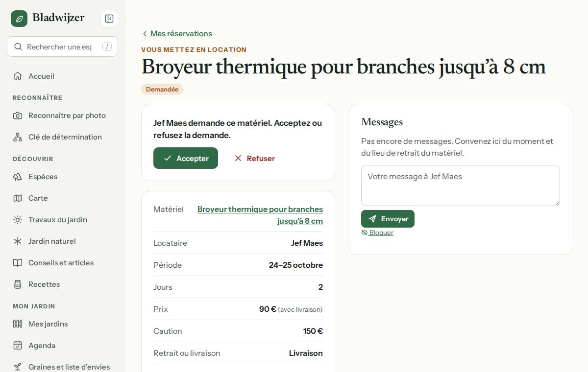Click the Locataire name Jef Maes
The image size is (588, 372).
pos(307,243)
